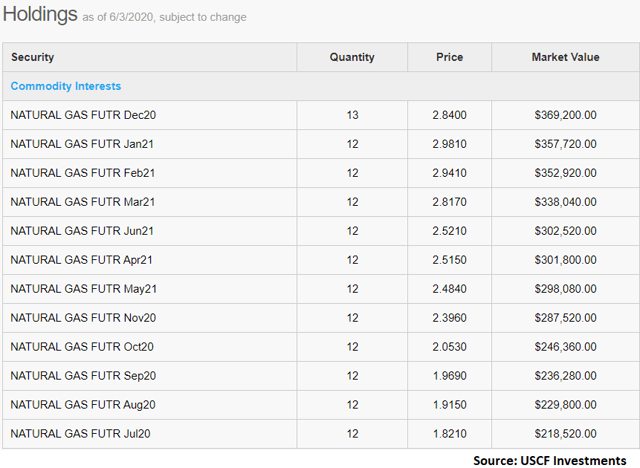Screen dimensions: 640x468
Task: Click the $369,200.00 market value cell
Action: (x=565, y=115)
